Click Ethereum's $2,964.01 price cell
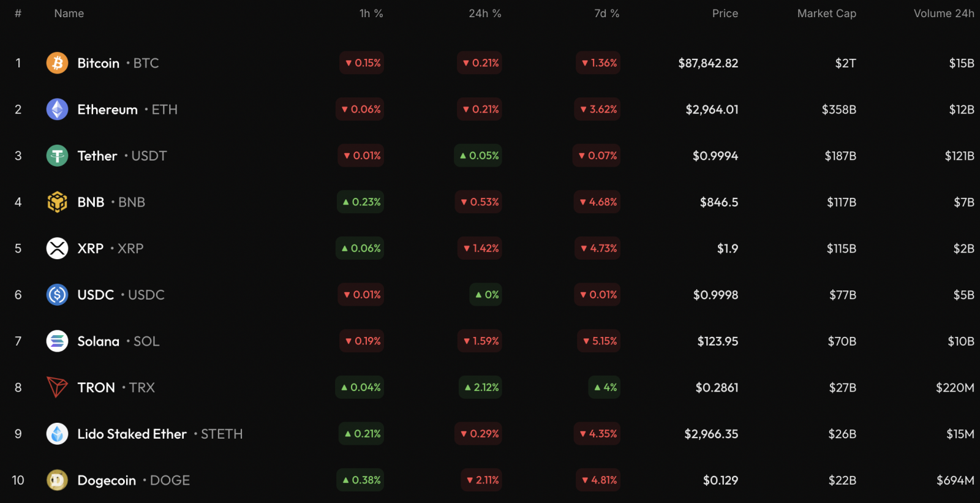The width and height of the screenshot is (980, 503). (712, 110)
